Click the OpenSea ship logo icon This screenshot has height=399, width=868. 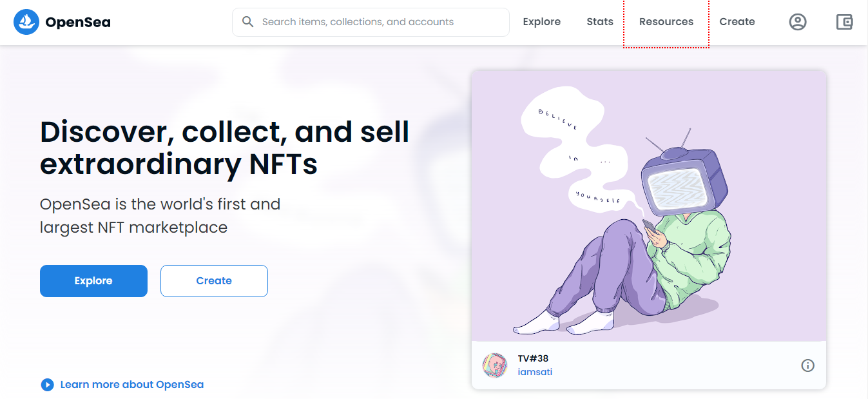26,22
